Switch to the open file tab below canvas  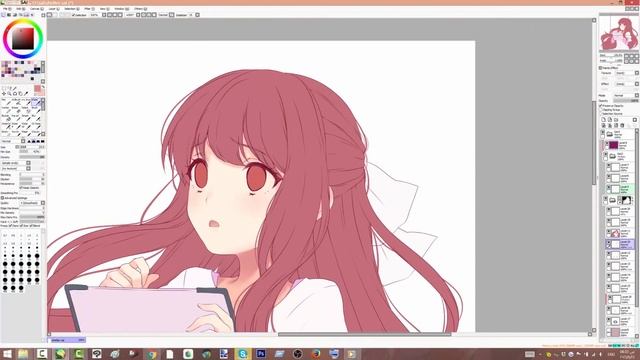tap(66, 340)
